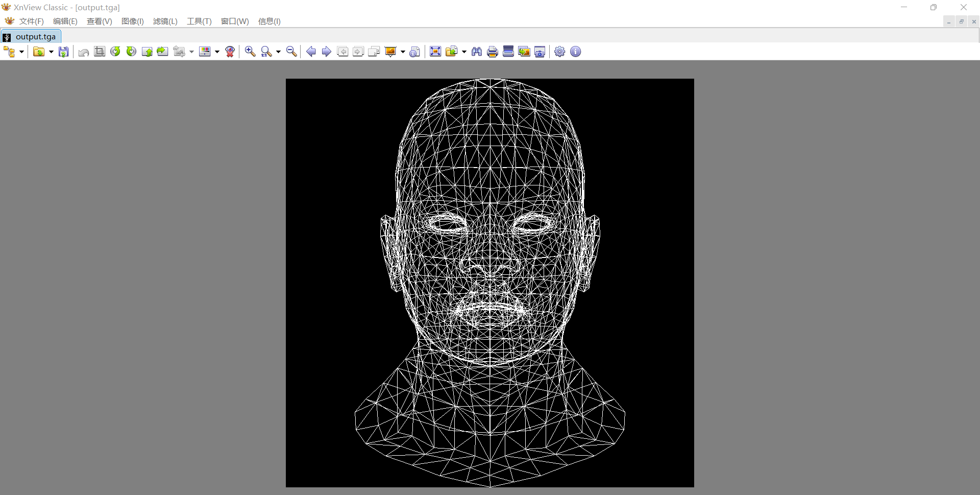The image size is (980, 495).
Task: Rotate the image counterclockwise
Action: pos(115,51)
